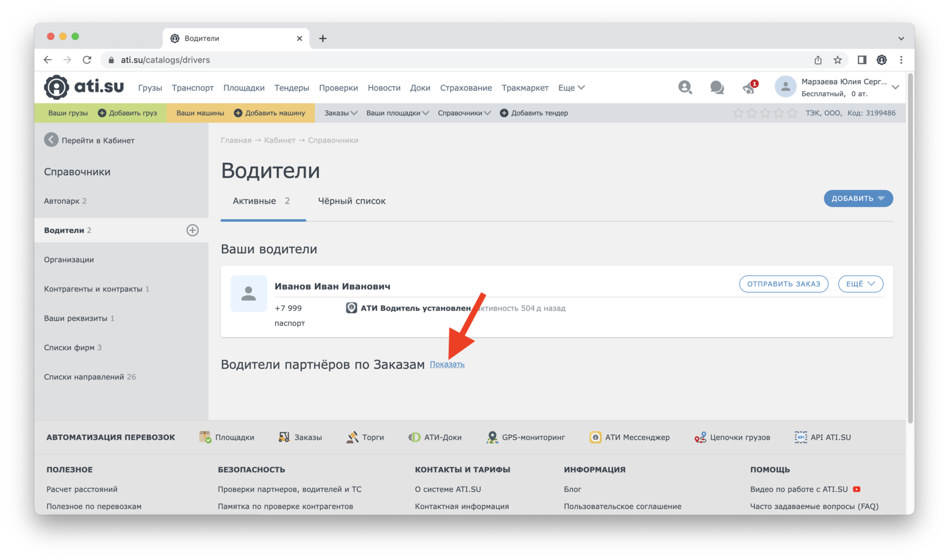
Task: Click the profile avatar icon
Action: pos(785,87)
